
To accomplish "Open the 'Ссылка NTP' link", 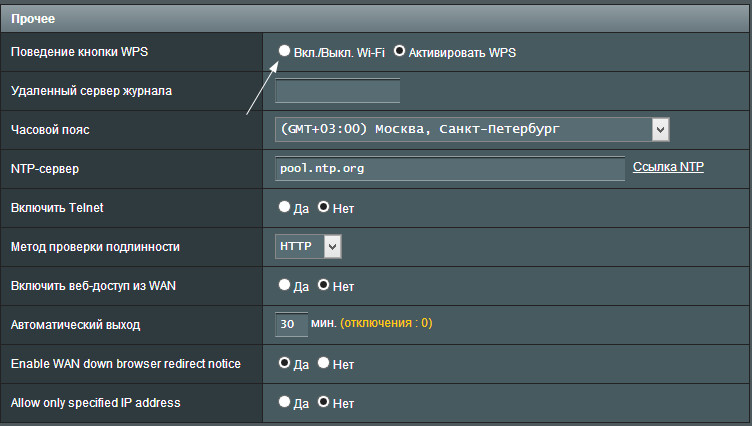I will (x=668, y=167).
